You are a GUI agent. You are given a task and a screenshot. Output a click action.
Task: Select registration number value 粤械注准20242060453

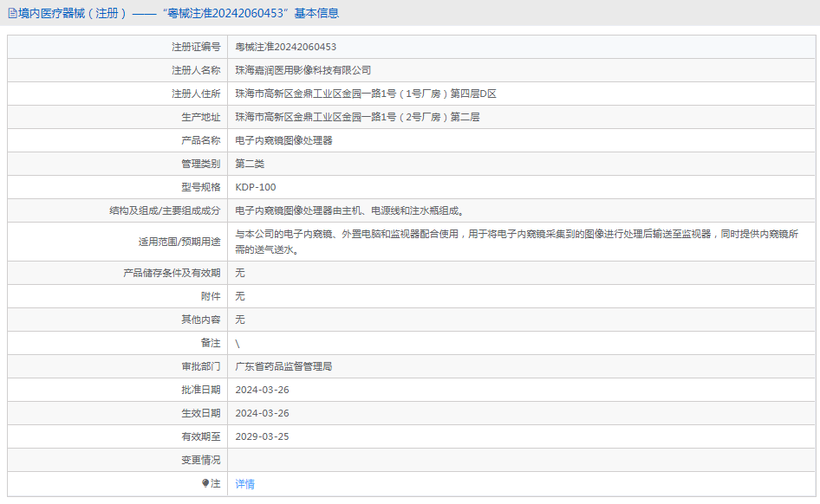[285, 47]
